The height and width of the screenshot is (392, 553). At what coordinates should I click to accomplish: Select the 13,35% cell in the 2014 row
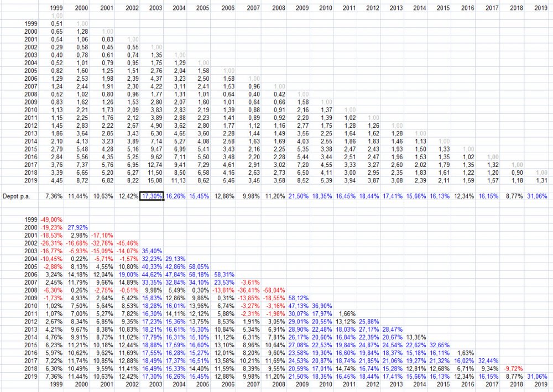(x=416, y=337)
